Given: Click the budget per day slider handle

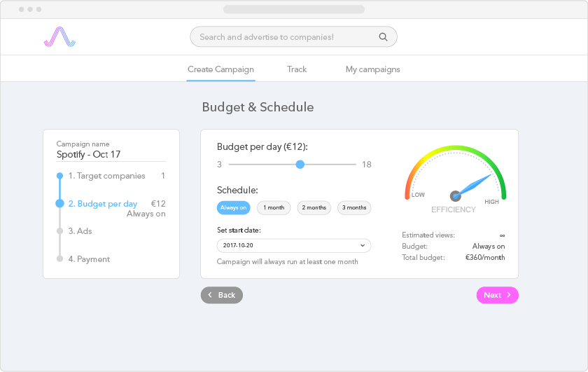Looking at the screenshot, I should tap(300, 165).
